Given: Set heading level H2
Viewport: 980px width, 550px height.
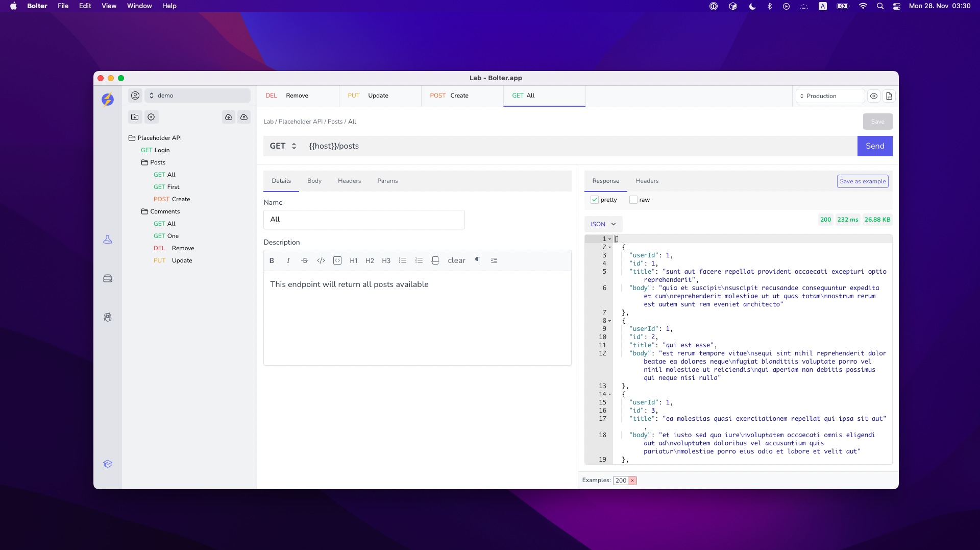Looking at the screenshot, I should [x=370, y=260].
